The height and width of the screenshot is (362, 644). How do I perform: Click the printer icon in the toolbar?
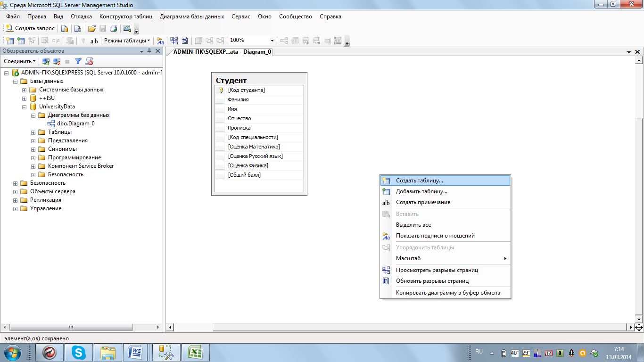[x=113, y=28]
